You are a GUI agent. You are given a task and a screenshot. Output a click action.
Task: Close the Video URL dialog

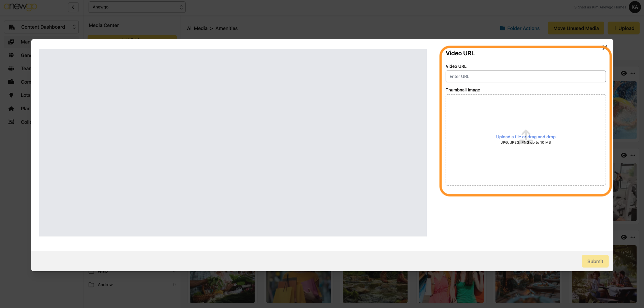pyautogui.click(x=605, y=47)
